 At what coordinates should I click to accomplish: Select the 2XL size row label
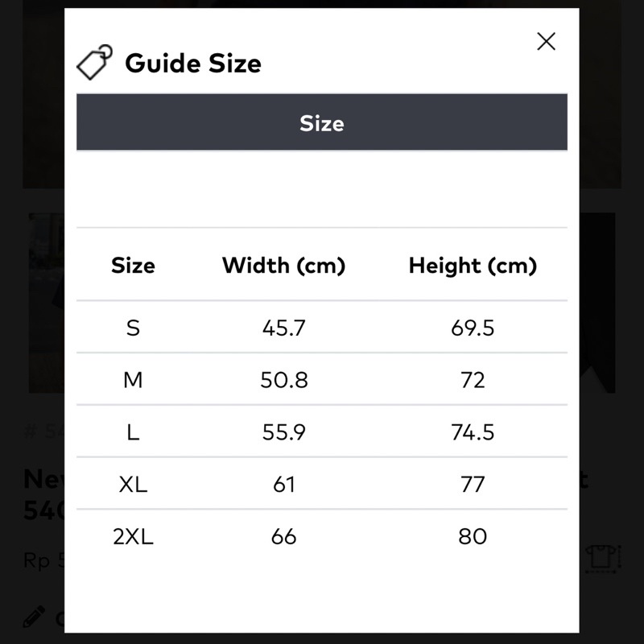pyautogui.click(x=133, y=536)
